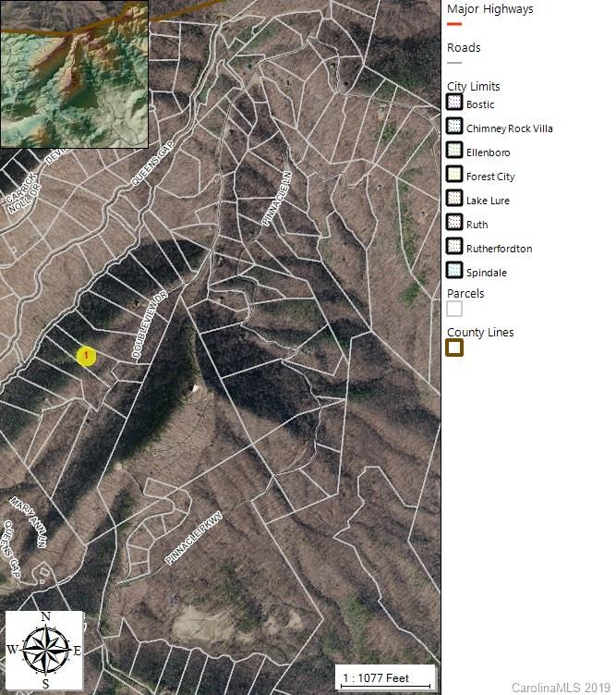Select the Chimney Rock Villa legend icon
Screen dimensions: 616x695
(454, 128)
